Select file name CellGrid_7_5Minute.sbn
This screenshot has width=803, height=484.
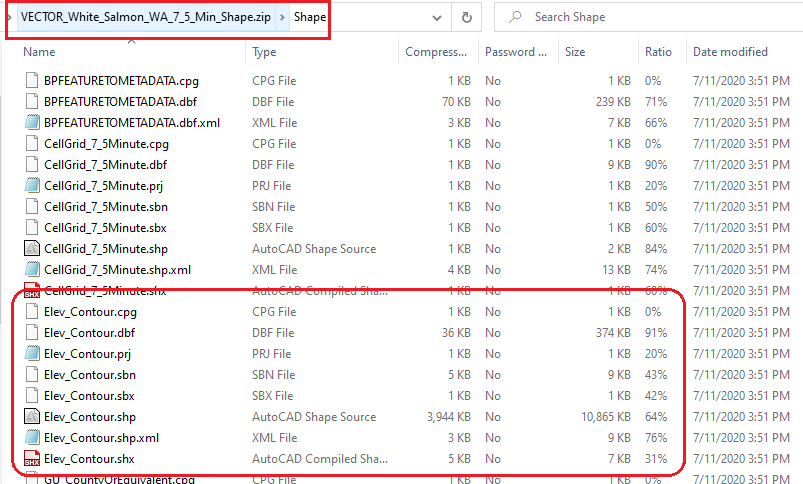click(106, 206)
